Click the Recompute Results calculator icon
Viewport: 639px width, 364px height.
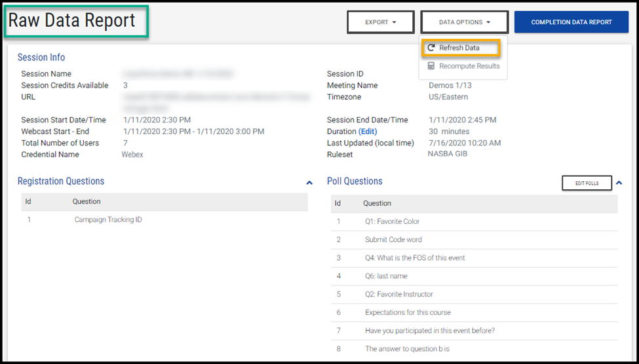point(431,66)
